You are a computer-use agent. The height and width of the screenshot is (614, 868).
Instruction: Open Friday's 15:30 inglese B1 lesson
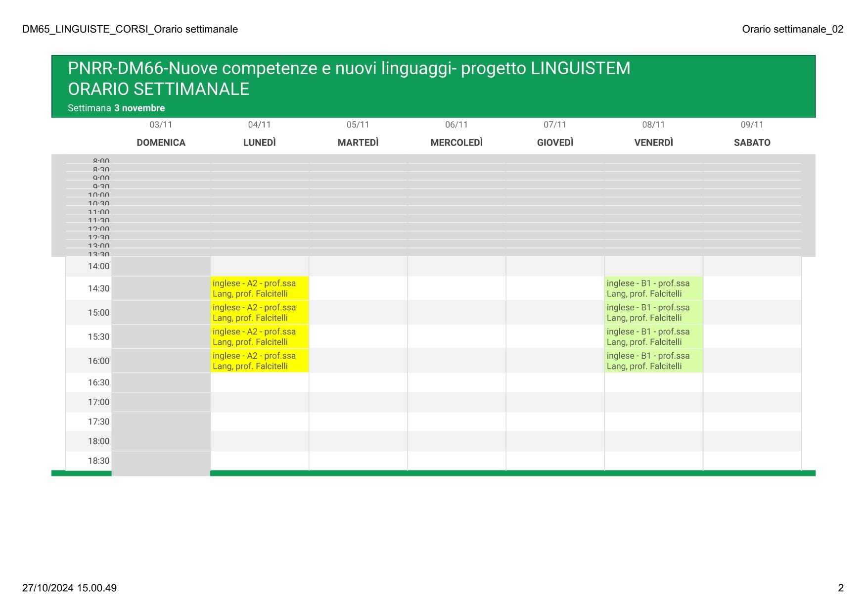[654, 337]
